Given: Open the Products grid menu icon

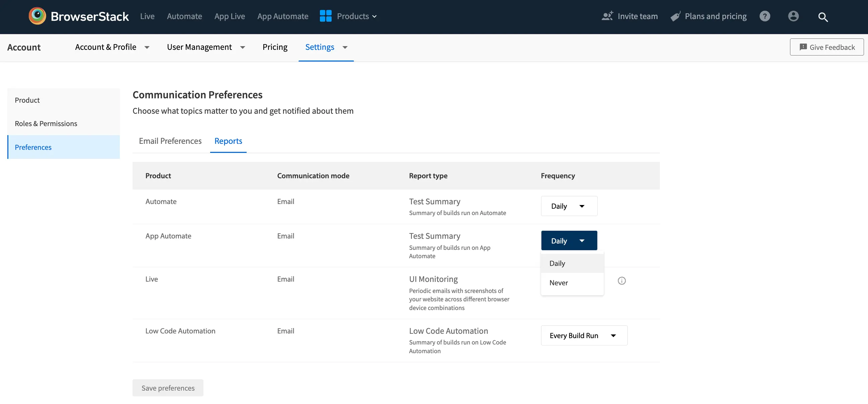Looking at the screenshot, I should tap(326, 16).
